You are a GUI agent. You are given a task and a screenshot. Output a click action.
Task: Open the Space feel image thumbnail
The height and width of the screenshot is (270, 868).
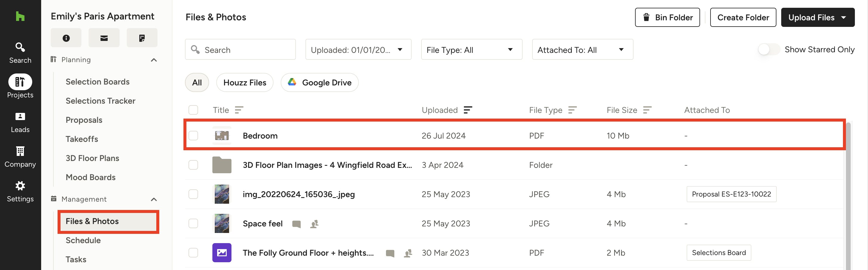(x=222, y=224)
